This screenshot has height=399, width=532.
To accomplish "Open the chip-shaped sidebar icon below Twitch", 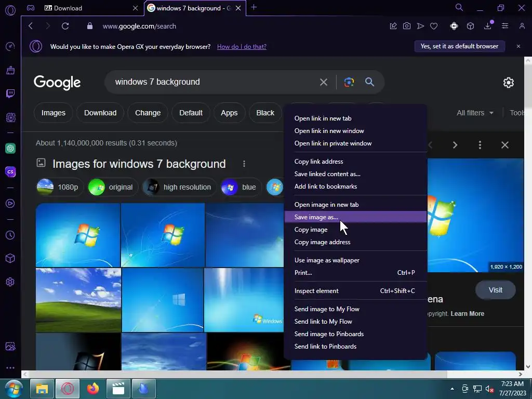I will 10,117.
